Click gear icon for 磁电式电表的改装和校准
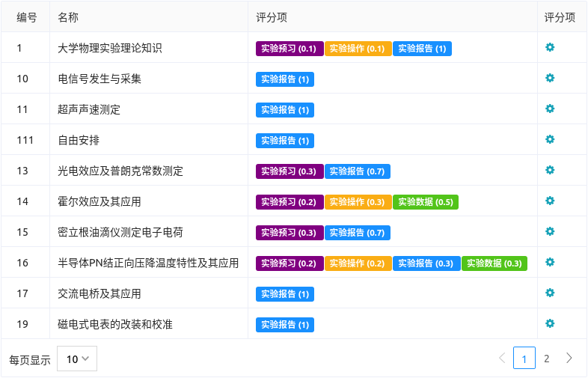This screenshot has height=378, width=588. (550, 323)
